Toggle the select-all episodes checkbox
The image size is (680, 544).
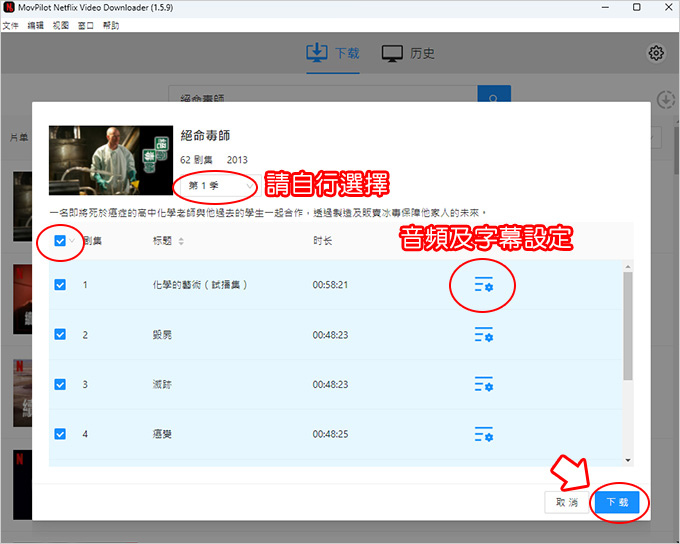(x=60, y=241)
